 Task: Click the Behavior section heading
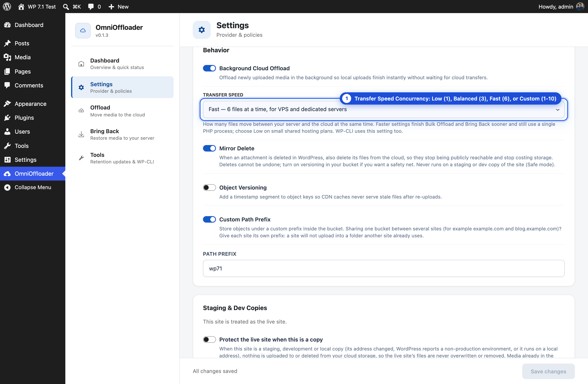coord(216,50)
